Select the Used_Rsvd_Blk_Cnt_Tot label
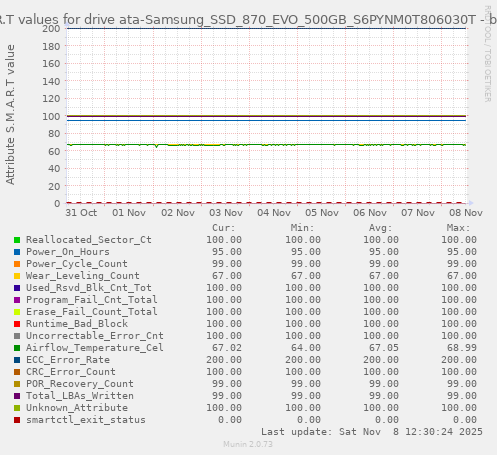 coord(89,288)
